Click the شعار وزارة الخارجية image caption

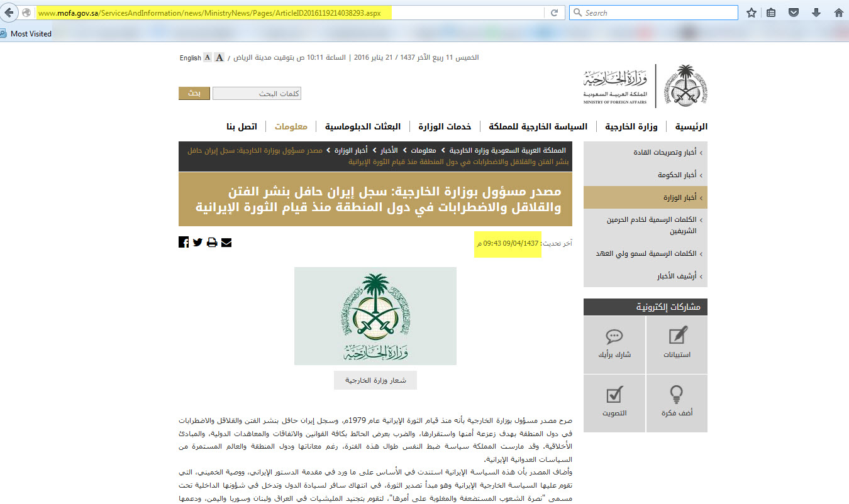click(x=375, y=380)
